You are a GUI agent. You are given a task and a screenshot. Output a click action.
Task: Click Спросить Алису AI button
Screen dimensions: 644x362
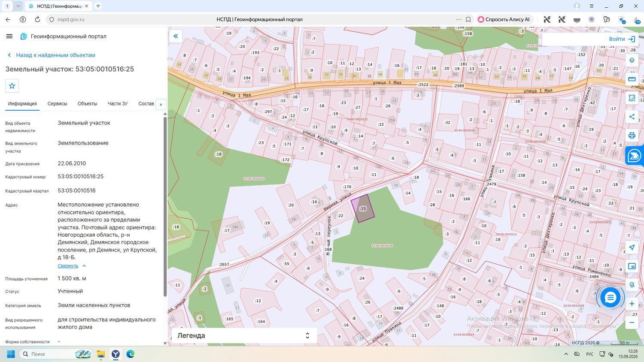(504, 19)
